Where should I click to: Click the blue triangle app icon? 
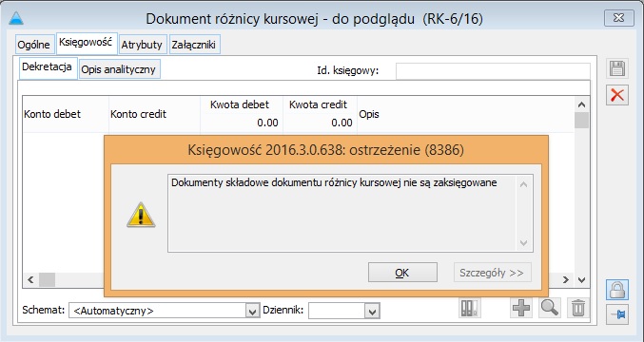[x=16, y=18]
